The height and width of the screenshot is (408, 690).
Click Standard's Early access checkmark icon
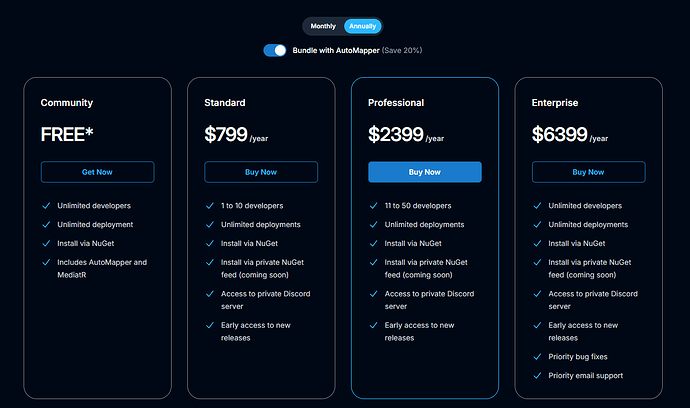210,325
